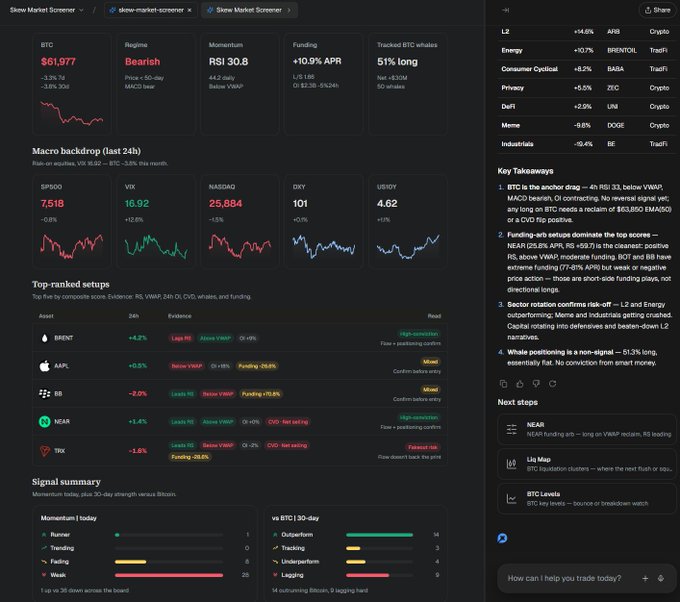Give the response a thumbs up
Screen dimensions: 680x602
520,384
